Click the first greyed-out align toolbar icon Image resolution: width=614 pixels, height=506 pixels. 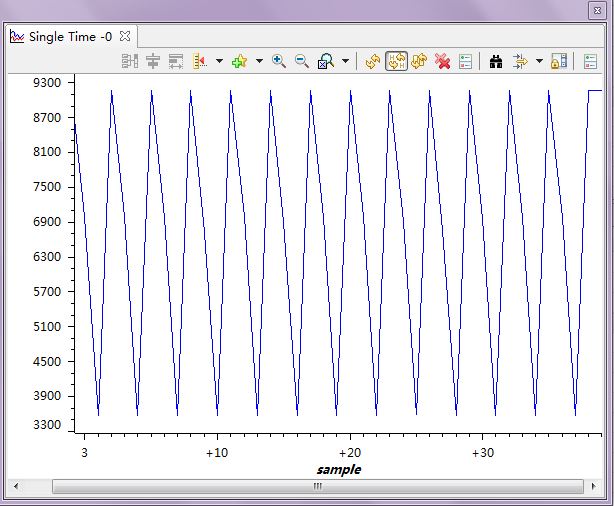coord(130,61)
